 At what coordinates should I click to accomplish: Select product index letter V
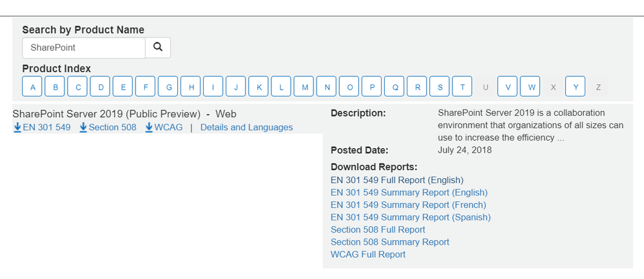tap(507, 86)
